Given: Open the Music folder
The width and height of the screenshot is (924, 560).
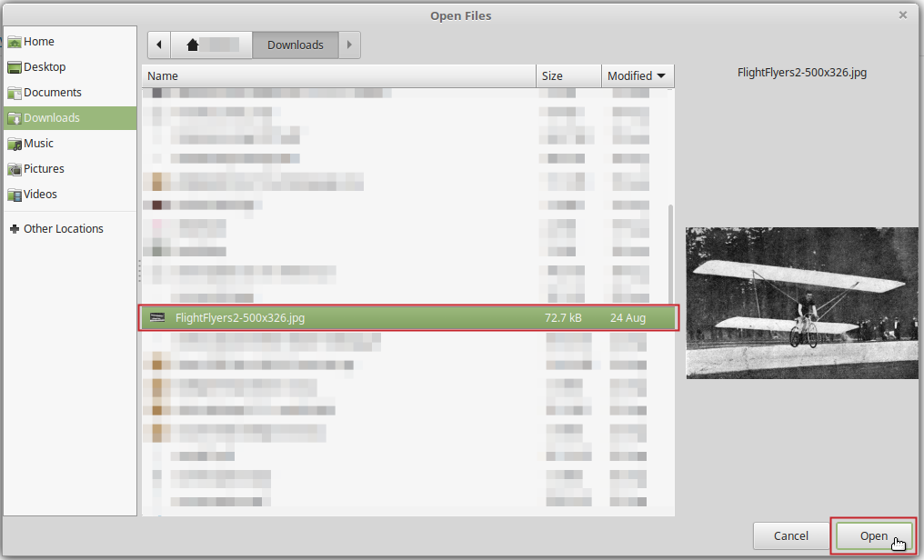Looking at the screenshot, I should pos(39,143).
